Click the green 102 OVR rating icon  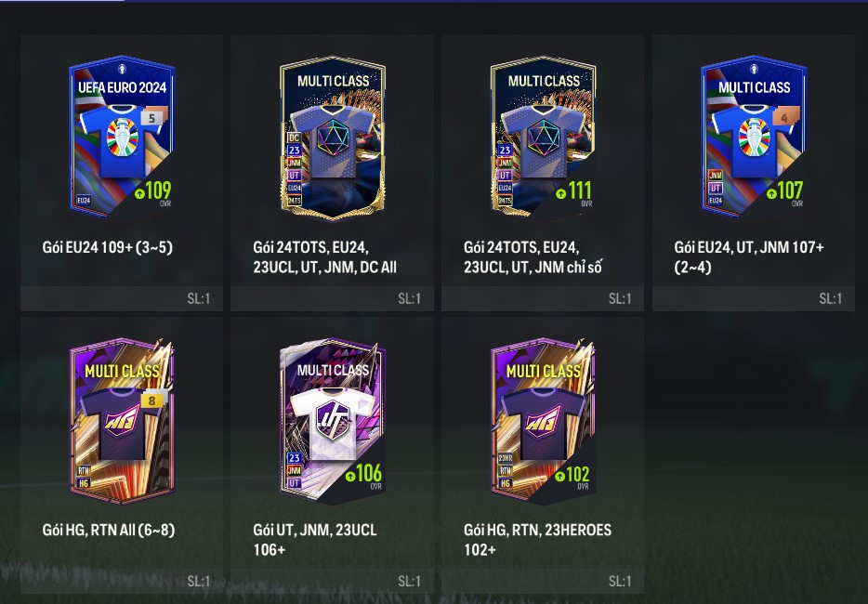coord(560,476)
